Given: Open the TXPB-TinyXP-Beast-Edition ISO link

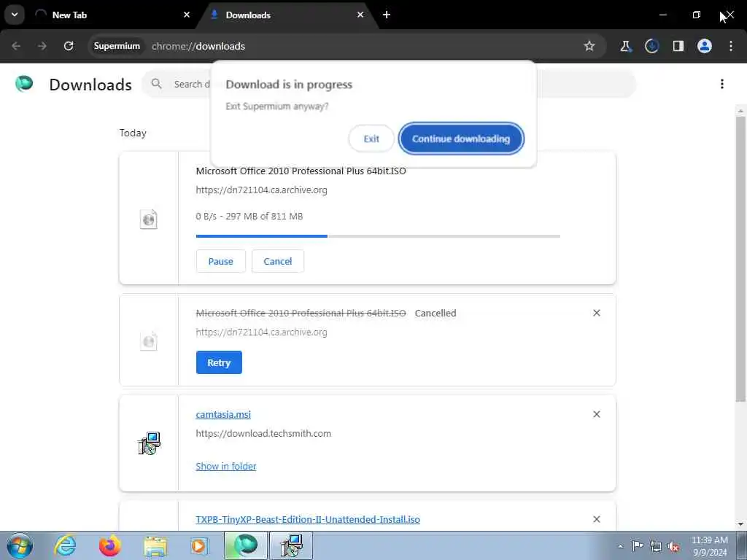Looking at the screenshot, I should coord(308,519).
